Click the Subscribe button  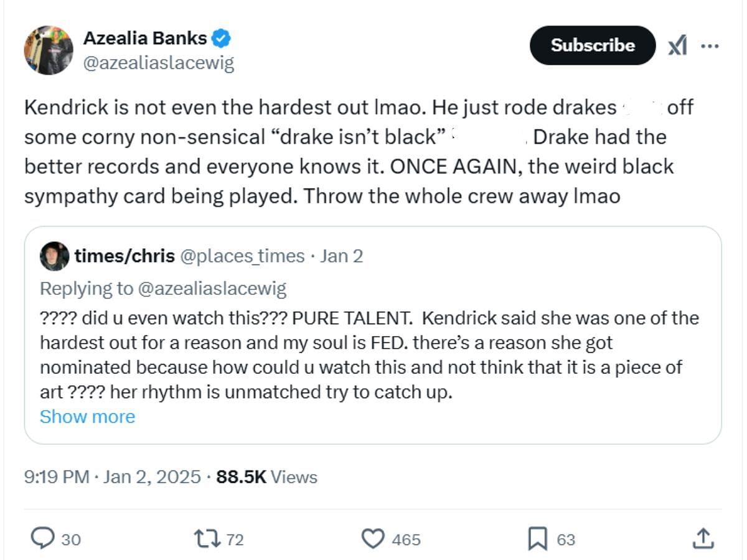click(593, 45)
